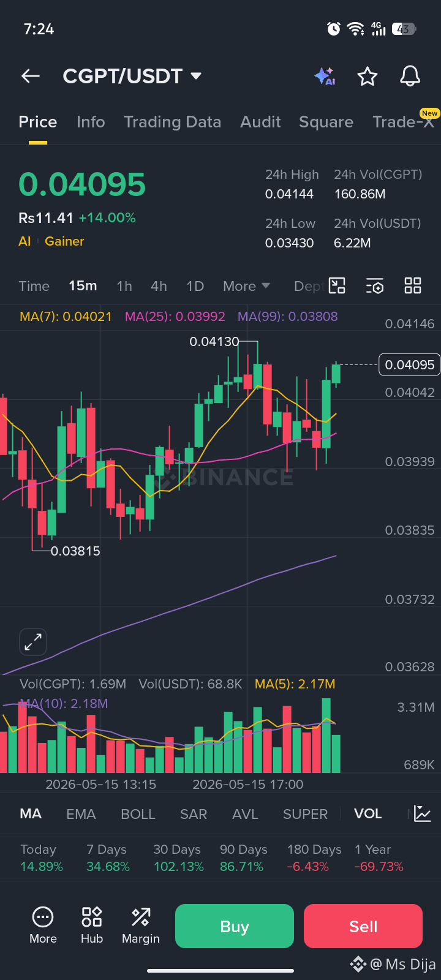
Task: Select the 4h chart interval
Action: coord(159,286)
